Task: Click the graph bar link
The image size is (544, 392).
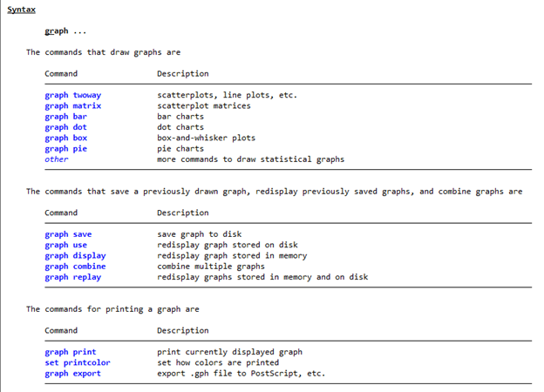Action: click(x=66, y=117)
